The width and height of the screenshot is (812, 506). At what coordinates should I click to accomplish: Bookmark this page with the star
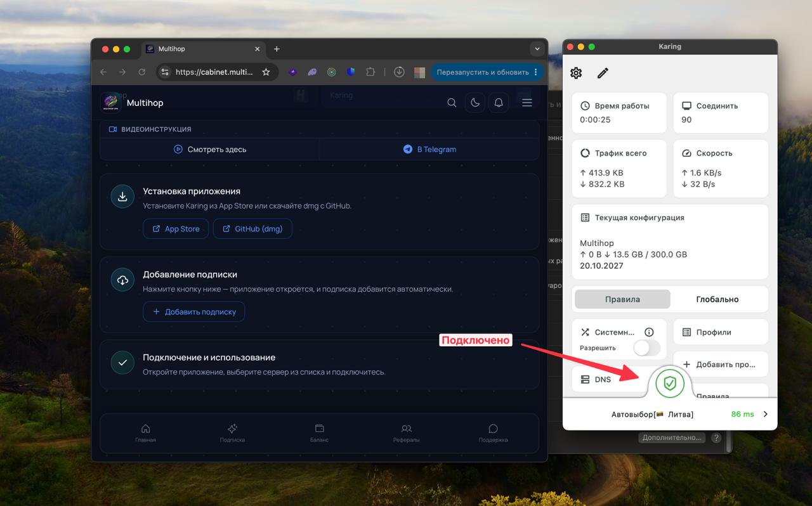click(266, 72)
